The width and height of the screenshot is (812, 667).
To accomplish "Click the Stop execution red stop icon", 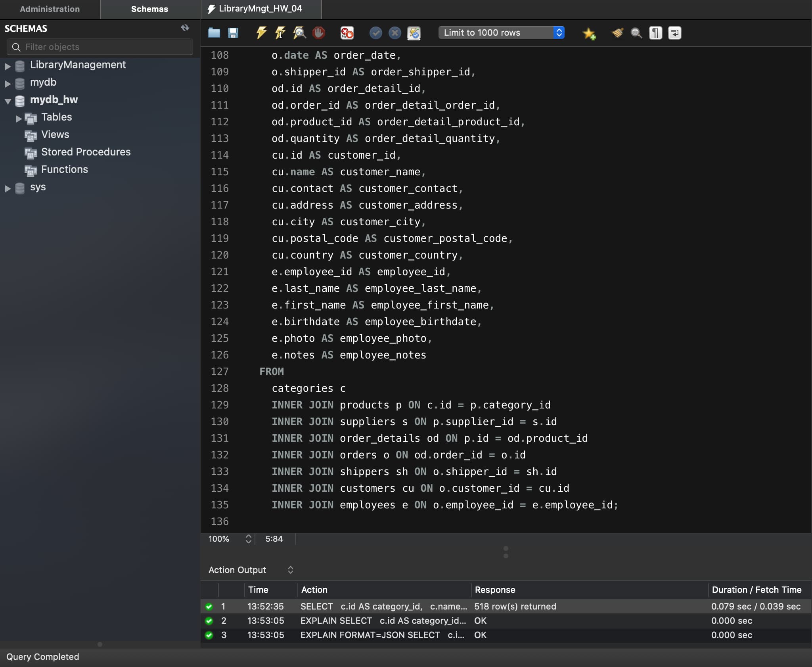I will pos(318,32).
